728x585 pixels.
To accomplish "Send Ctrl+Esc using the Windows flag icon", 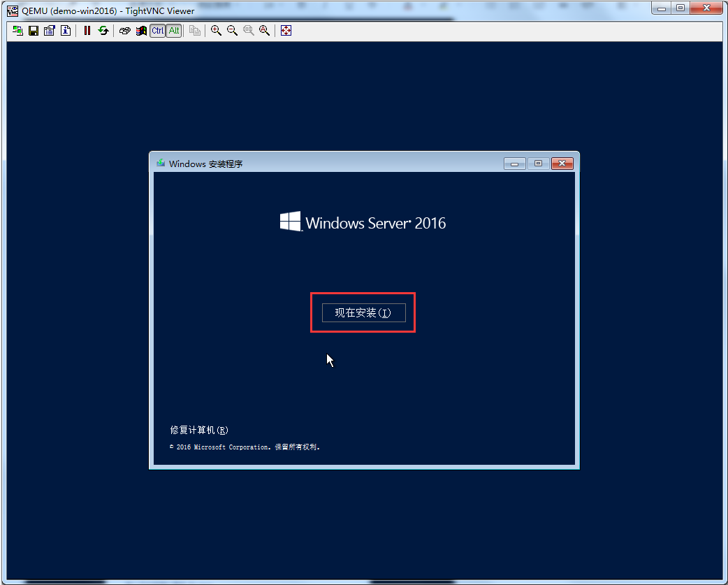I will pyautogui.click(x=141, y=31).
